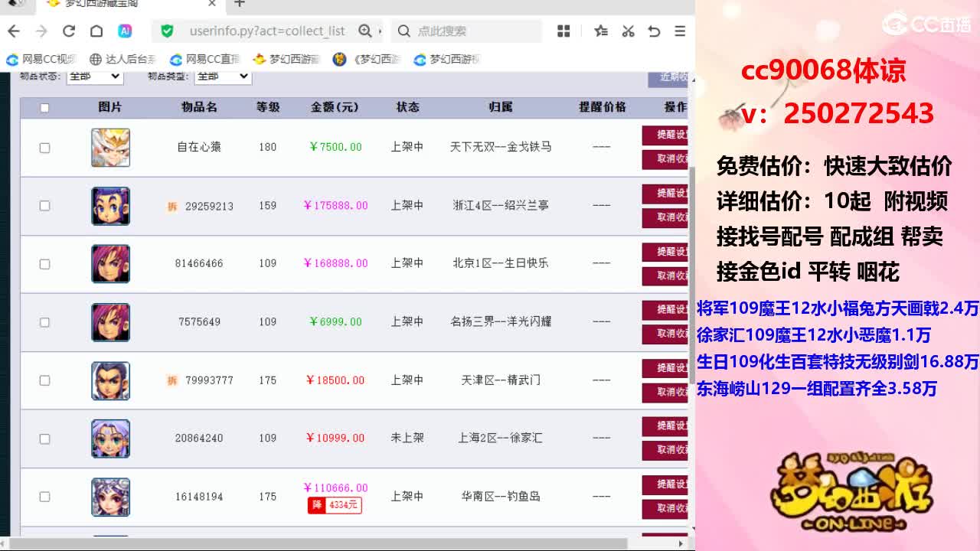The width and height of the screenshot is (980, 551).
Task: Open the browser hamburger menu
Action: (680, 31)
